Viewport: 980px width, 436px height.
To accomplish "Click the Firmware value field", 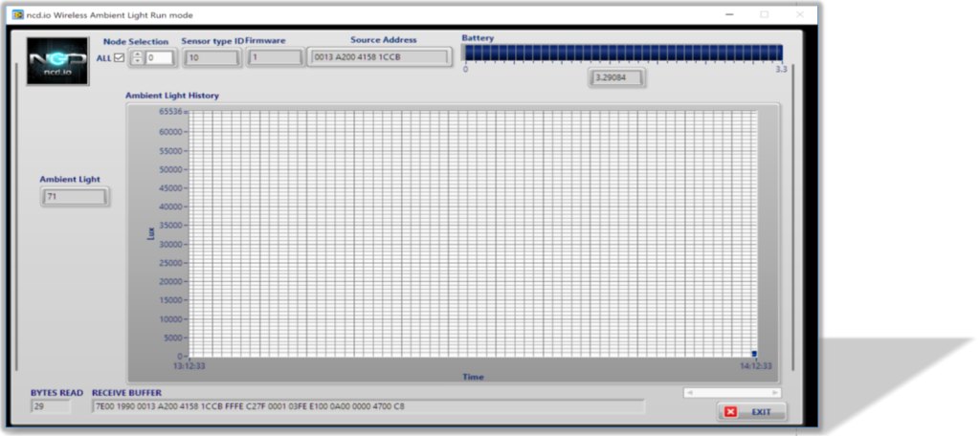I will (275, 58).
